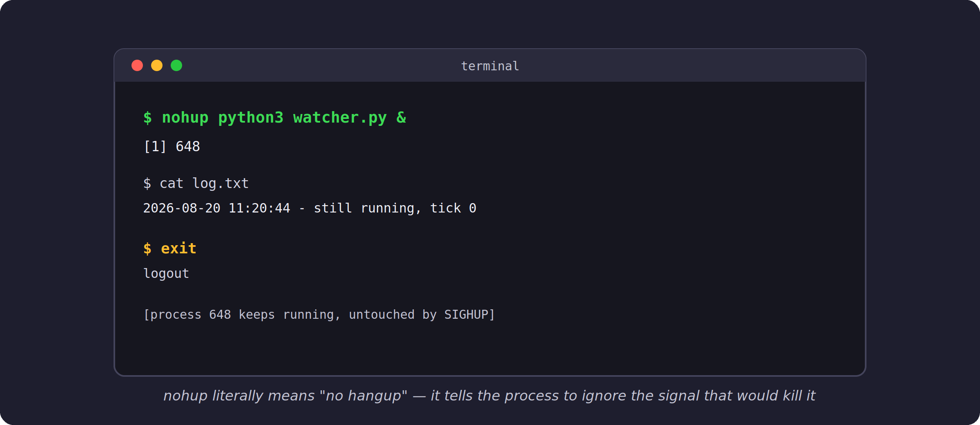Click "SIGHUP" in the process note
This screenshot has height=425, width=980.
pos(466,314)
